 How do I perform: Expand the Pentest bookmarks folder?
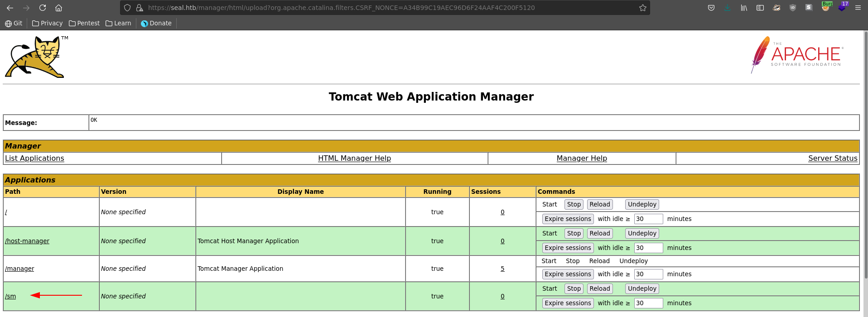[x=84, y=23]
